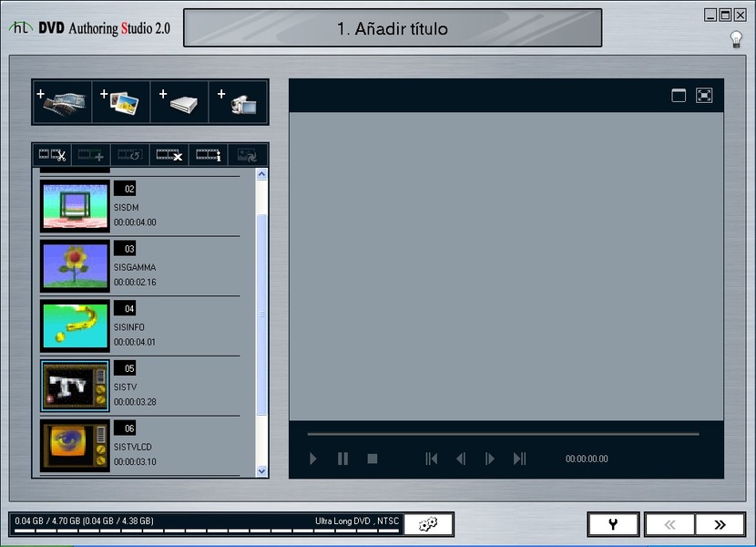Viewport: 756px width, 547px height.
Task: Open the trim clip scissors tool
Action: (52, 155)
